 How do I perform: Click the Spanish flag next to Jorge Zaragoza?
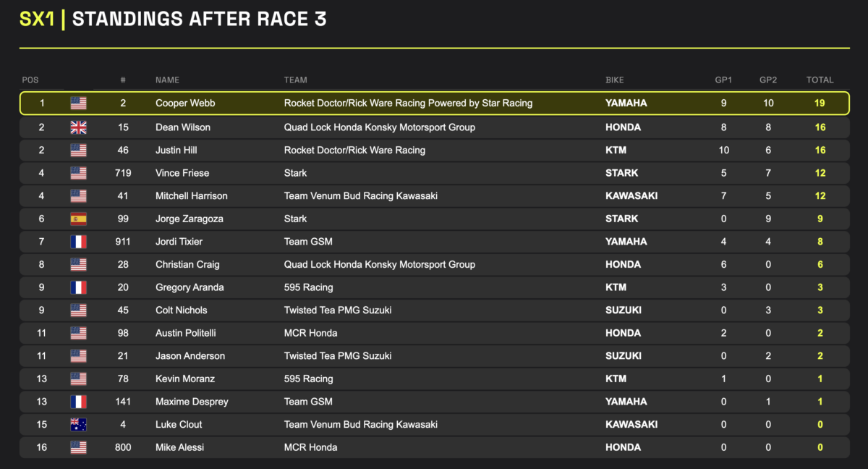(x=78, y=219)
